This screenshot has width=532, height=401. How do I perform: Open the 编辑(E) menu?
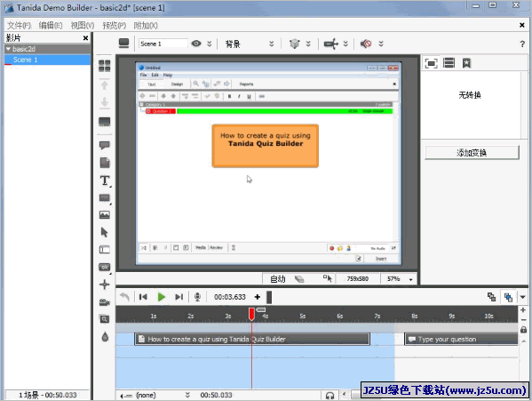[51, 26]
